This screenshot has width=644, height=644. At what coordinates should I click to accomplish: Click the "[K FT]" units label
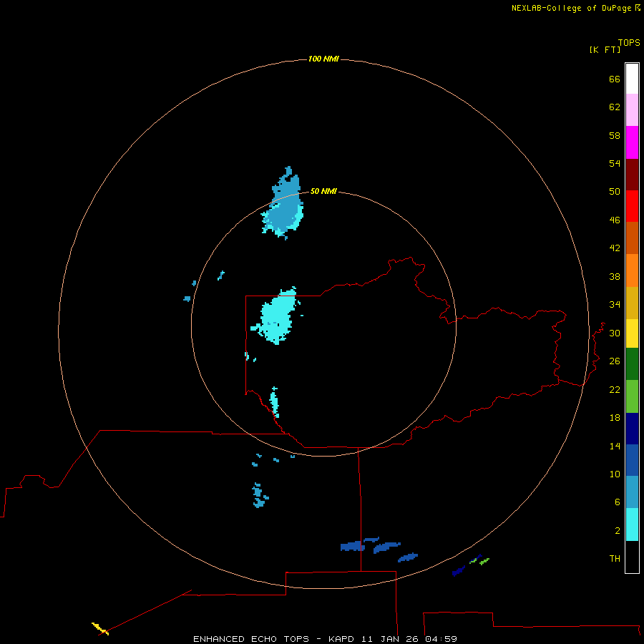coord(605,49)
